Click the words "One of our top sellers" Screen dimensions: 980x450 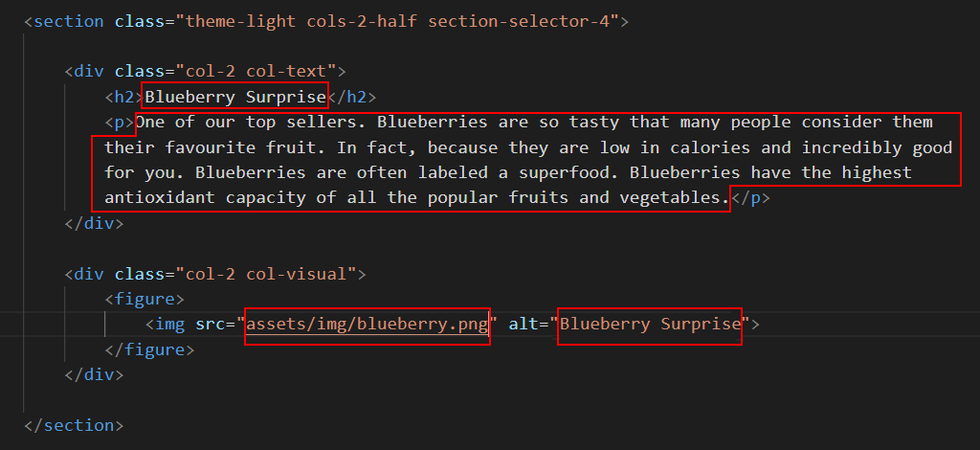pyautogui.click(x=250, y=122)
